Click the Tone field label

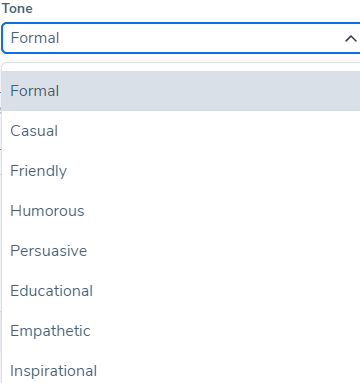17,8
